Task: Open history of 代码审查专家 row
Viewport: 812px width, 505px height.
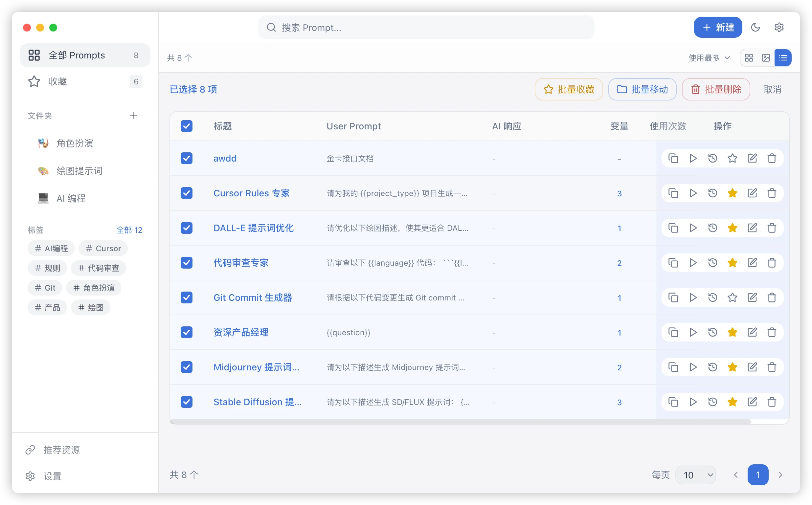Action: tap(712, 263)
